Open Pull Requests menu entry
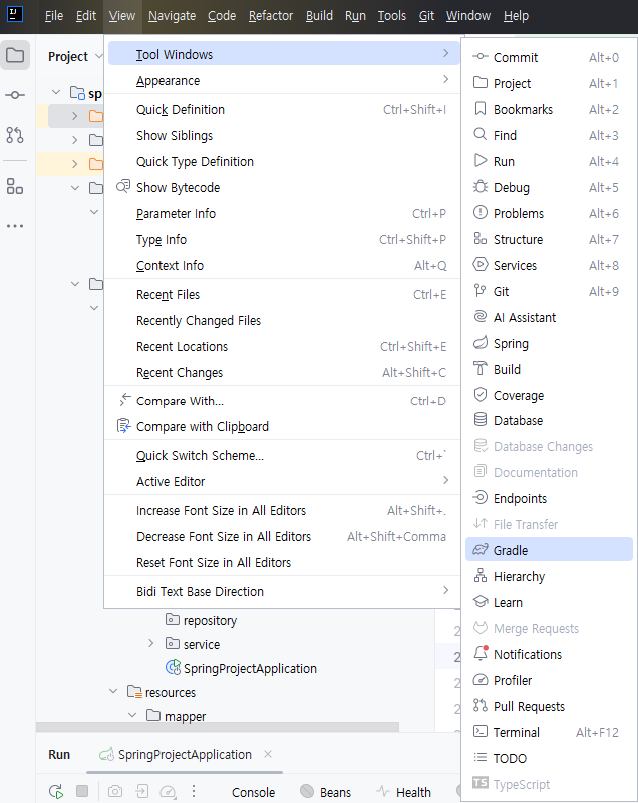This screenshot has height=803, width=638. click(x=549, y=706)
